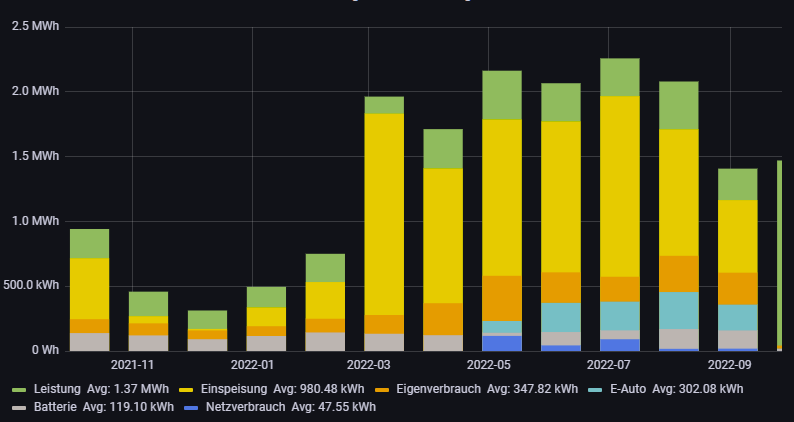Click the thin green bar at chart's right edge

[779, 250]
